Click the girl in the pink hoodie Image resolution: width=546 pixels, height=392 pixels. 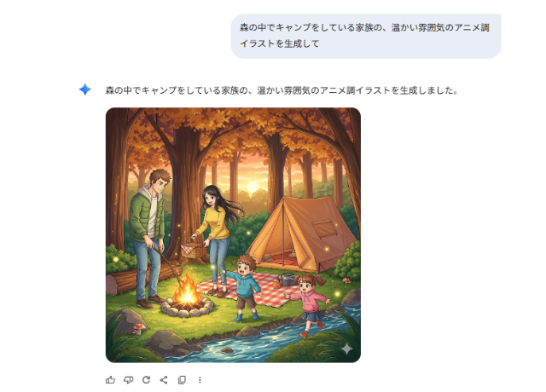308,304
